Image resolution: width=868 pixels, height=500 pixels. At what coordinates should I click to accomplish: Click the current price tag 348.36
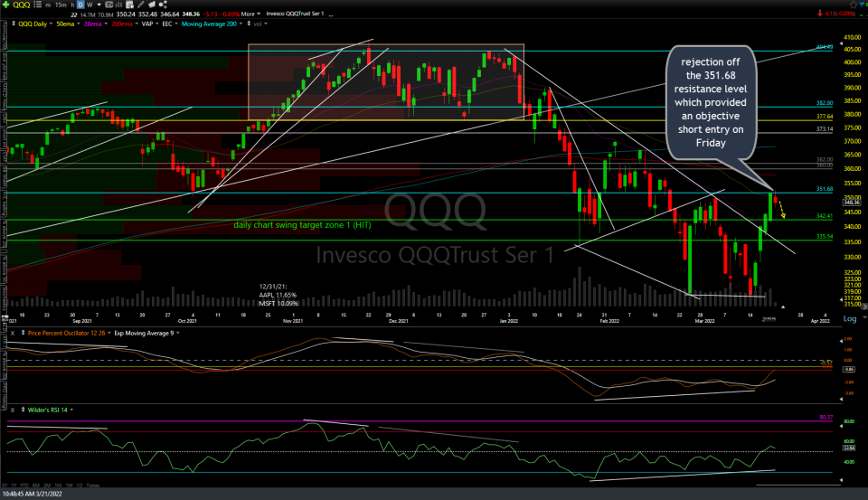click(x=852, y=203)
